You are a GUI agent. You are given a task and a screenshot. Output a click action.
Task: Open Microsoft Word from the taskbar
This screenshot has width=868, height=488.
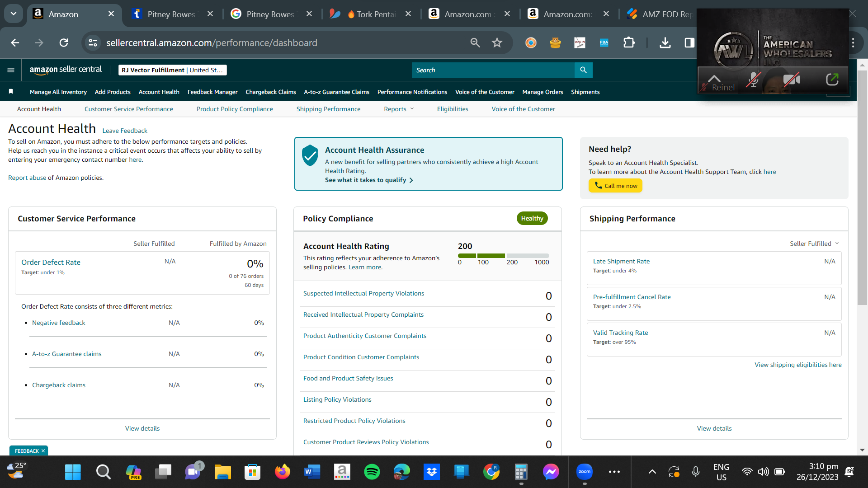pyautogui.click(x=312, y=472)
